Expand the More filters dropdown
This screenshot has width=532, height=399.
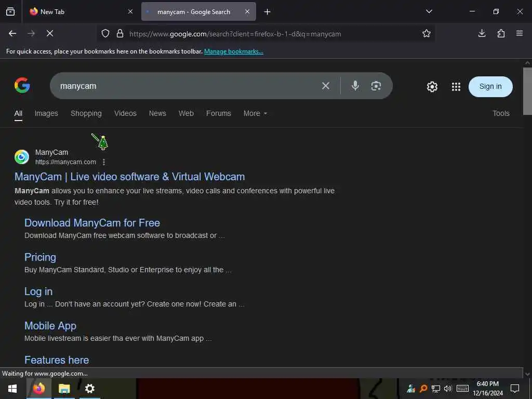255,113
